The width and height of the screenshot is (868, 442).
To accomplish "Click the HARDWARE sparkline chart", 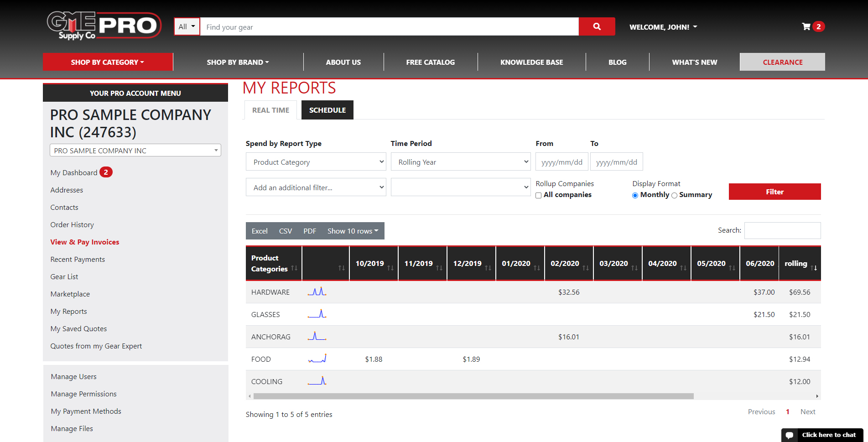I will click(x=317, y=291).
